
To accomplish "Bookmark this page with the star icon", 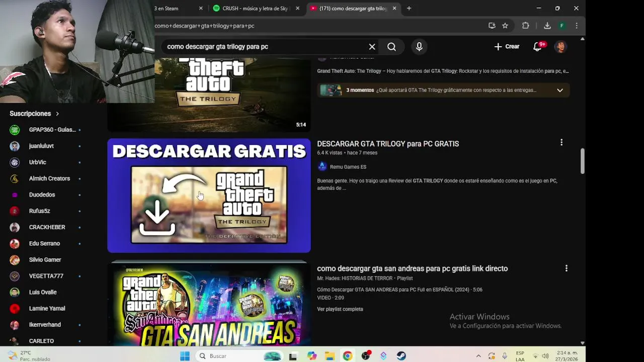I will tap(505, 26).
